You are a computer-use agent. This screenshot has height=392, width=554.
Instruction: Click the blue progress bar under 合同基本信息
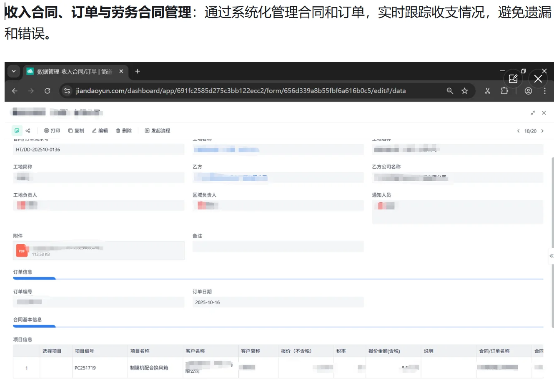34,327
